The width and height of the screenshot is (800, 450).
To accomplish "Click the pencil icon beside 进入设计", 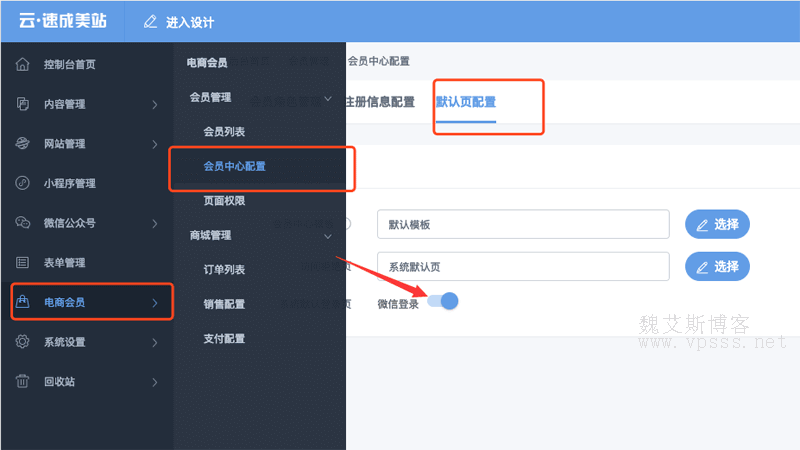I will (x=150, y=22).
